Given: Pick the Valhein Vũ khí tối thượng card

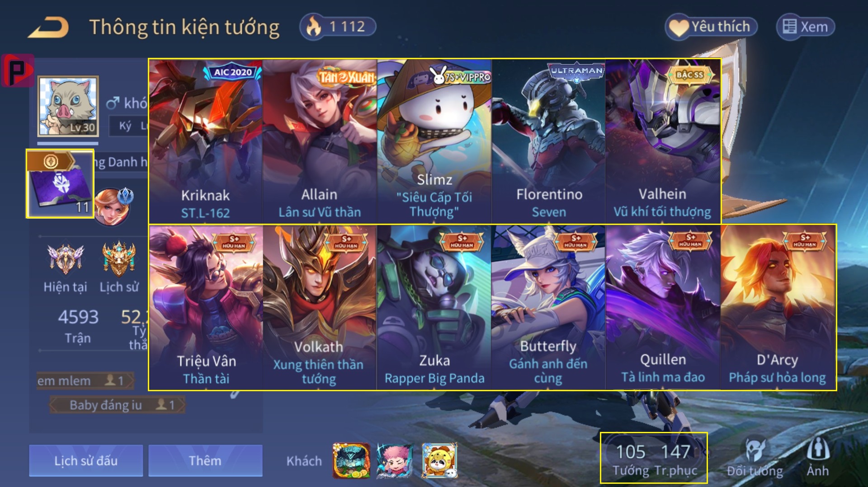Looking at the screenshot, I should (663, 141).
